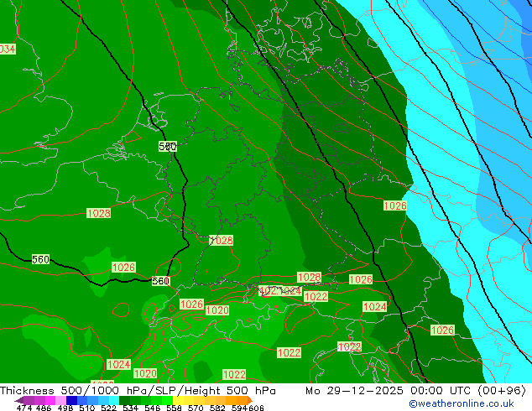Click the 582 value under the legend

pos(217,408)
